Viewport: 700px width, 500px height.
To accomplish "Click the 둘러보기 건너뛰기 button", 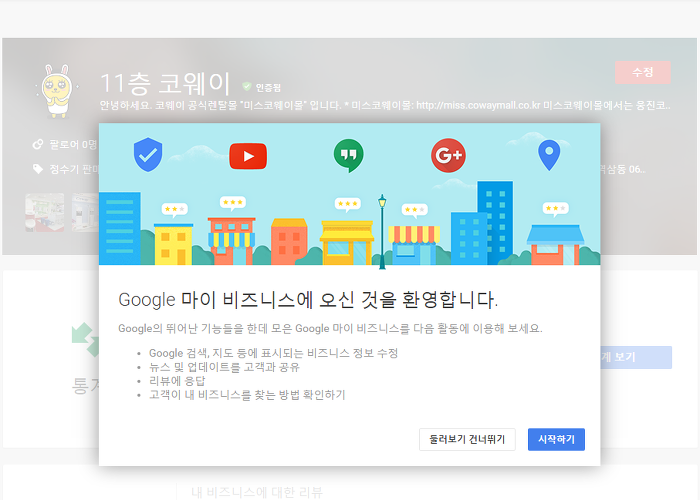I will 467,439.
